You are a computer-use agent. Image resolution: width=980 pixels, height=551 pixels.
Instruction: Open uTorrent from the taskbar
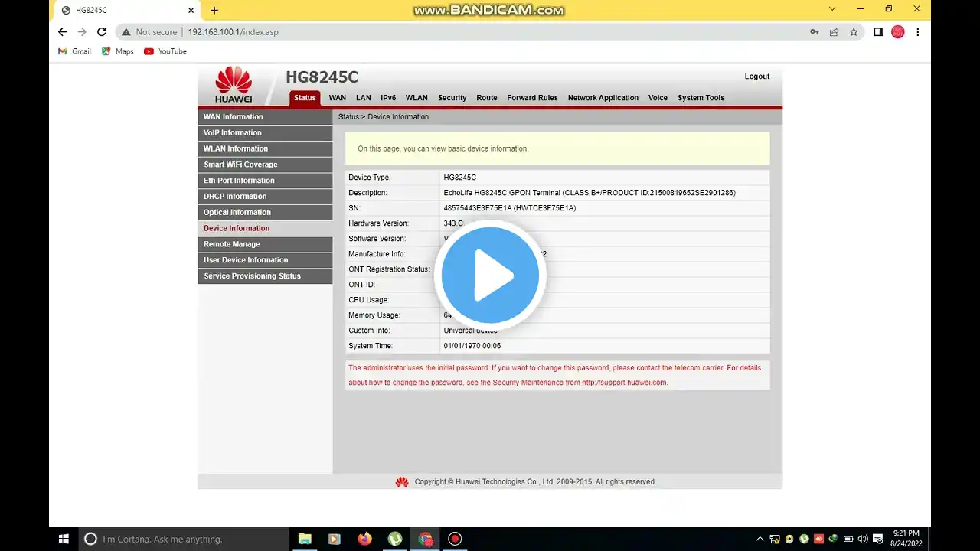[x=395, y=539]
